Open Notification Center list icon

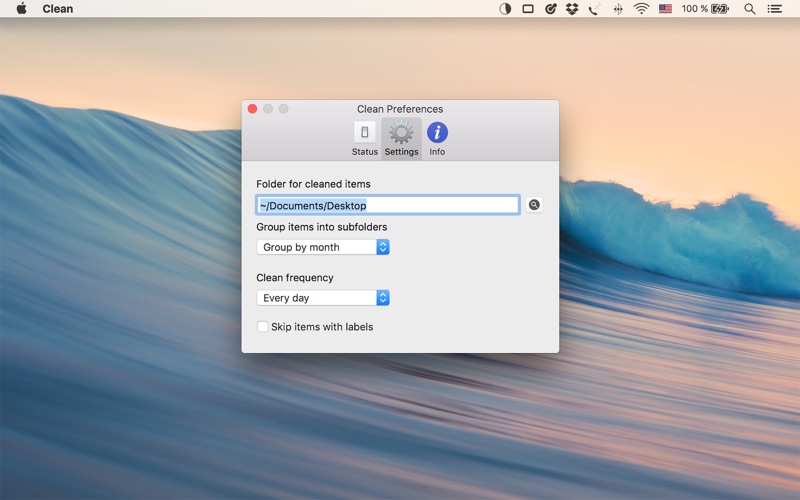(774, 9)
